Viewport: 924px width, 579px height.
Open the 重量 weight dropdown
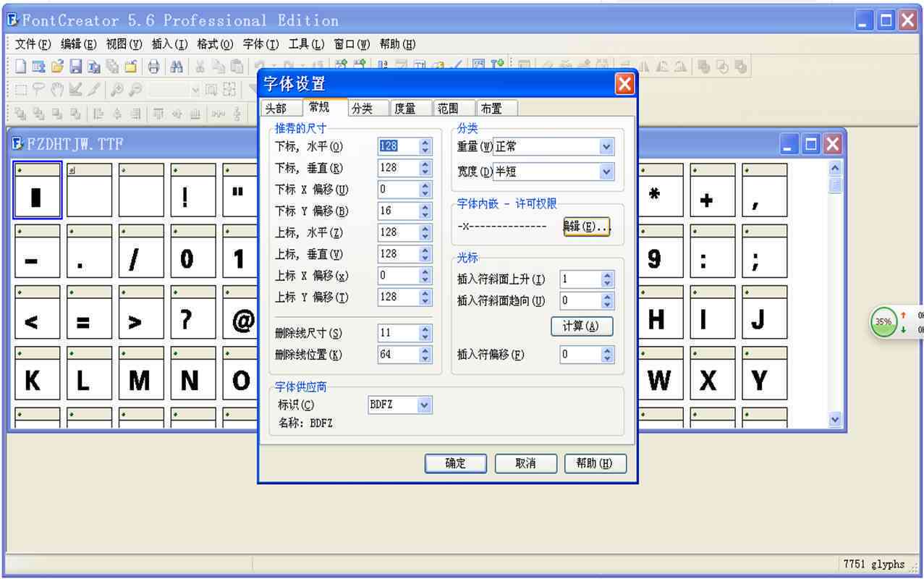606,147
